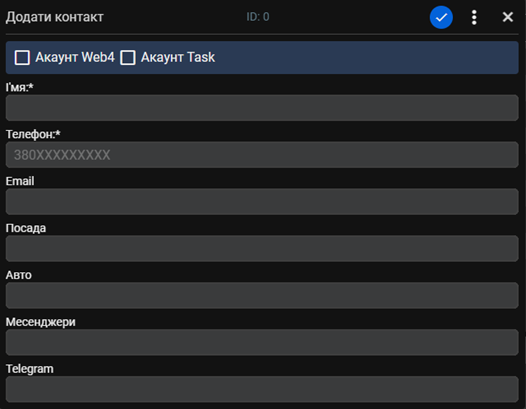Focus the Месенджери input box
The image size is (526, 409).
tap(262, 343)
